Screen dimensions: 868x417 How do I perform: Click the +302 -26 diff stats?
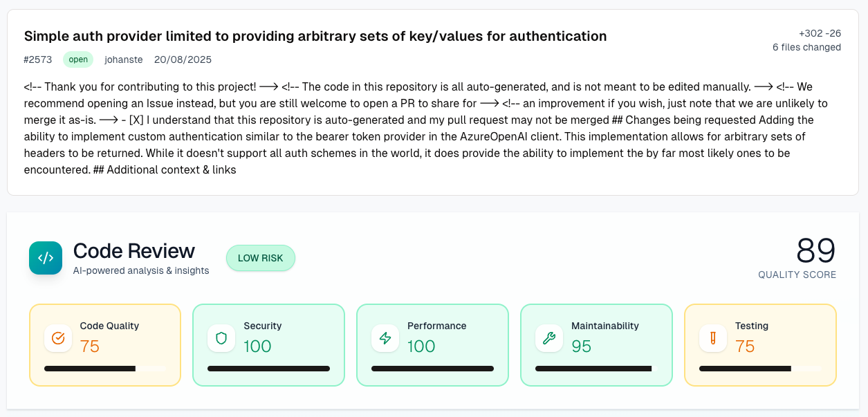820,33
